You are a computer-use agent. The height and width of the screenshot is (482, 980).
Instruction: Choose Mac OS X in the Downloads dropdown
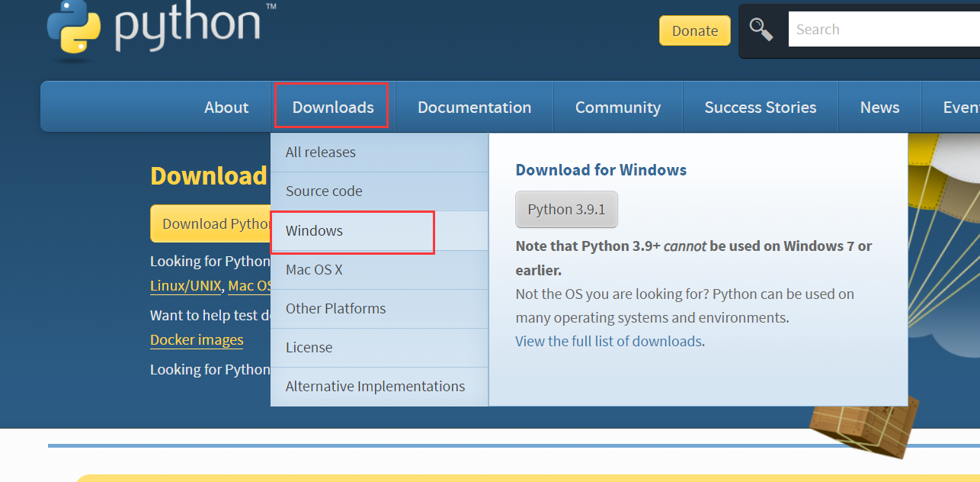coord(380,270)
